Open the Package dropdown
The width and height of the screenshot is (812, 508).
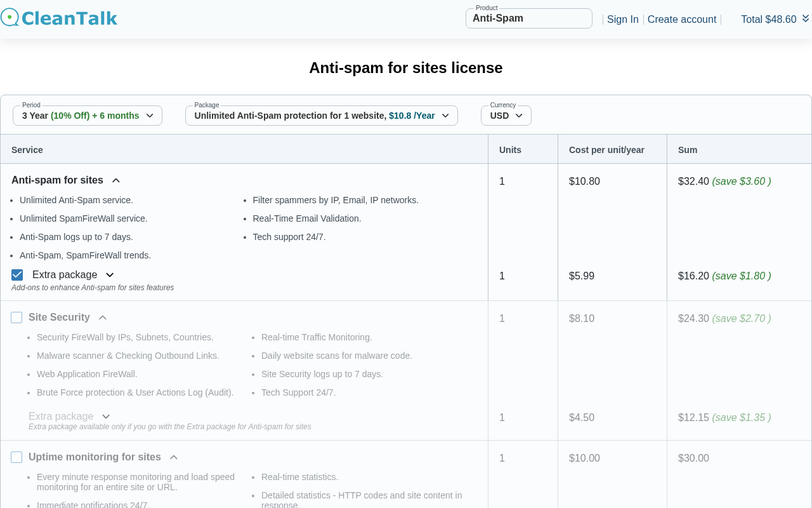[x=322, y=116]
